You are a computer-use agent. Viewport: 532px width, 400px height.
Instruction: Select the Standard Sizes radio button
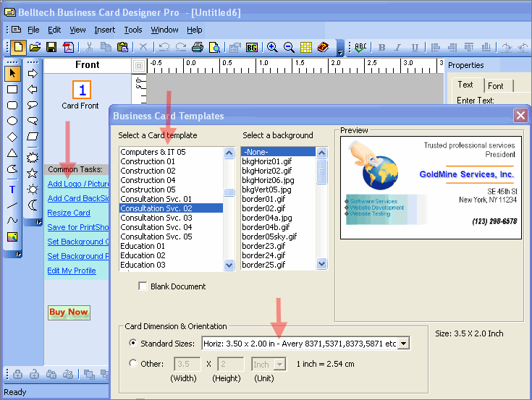point(132,343)
